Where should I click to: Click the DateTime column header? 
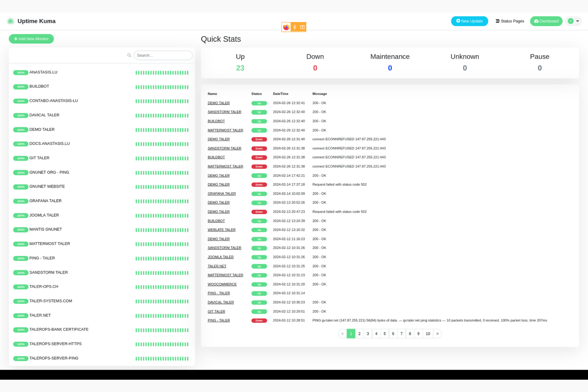click(x=280, y=94)
